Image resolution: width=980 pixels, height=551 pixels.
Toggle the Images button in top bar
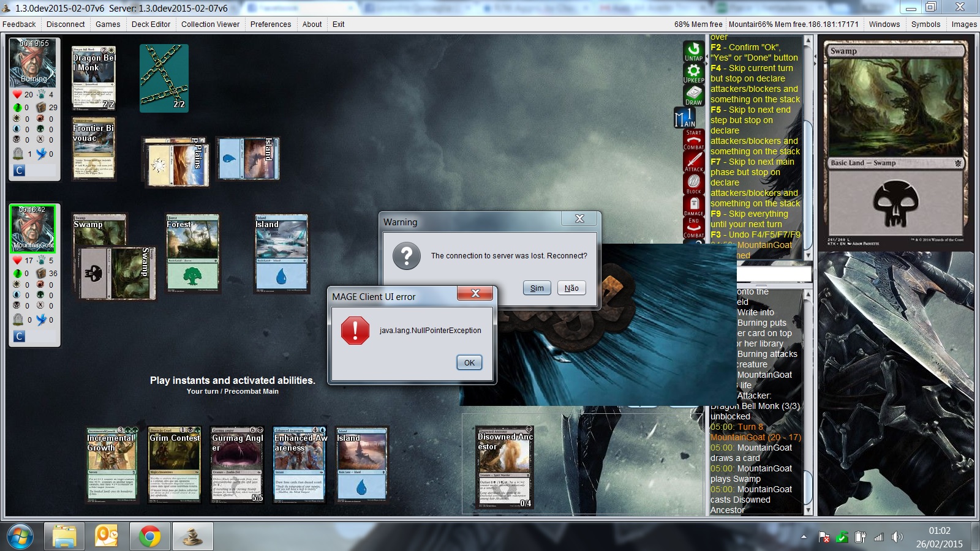point(964,24)
